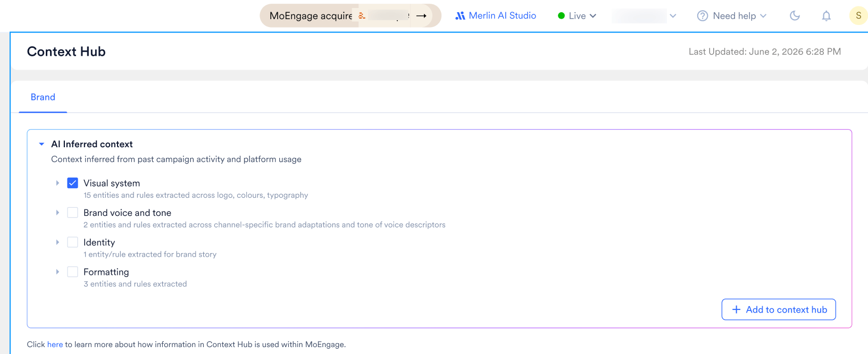Open the S user profile avatar
Screen dimensions: 868x354
coord(858,16)
